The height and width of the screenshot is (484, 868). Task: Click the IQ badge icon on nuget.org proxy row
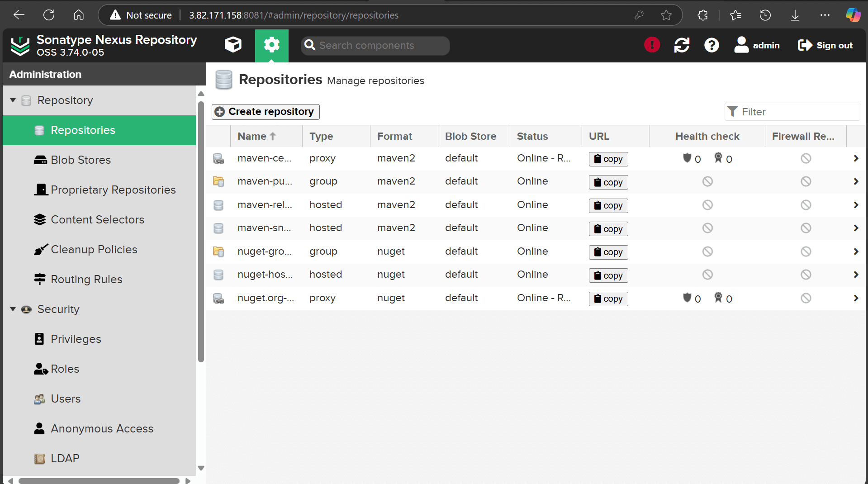pos(719,298)
